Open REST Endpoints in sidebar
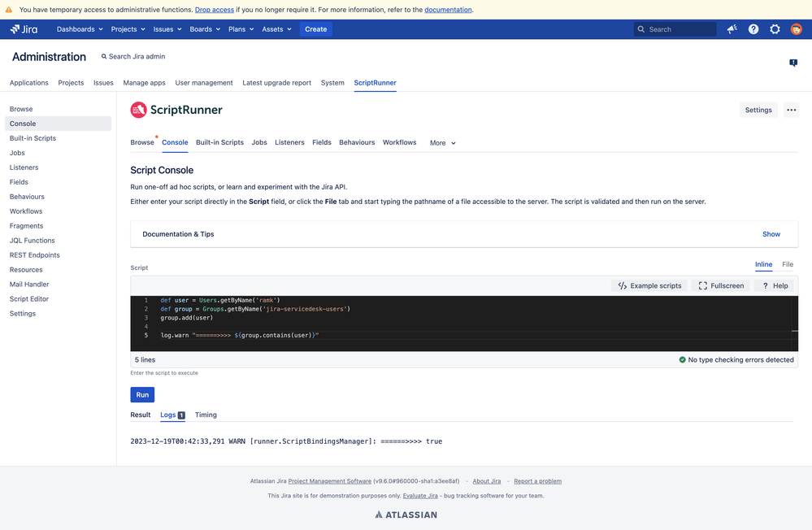812x530 pixels. [x=35, y=255]
